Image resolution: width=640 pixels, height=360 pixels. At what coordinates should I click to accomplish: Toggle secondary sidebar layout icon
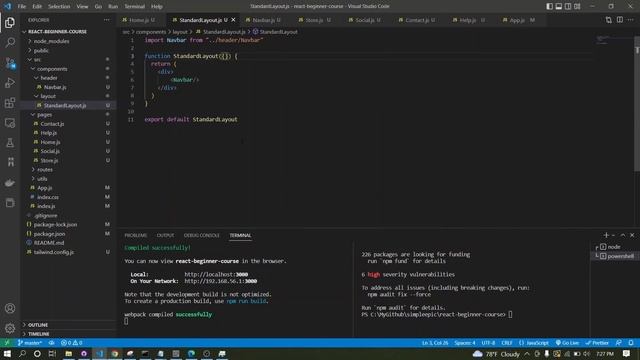click(568, 6)
